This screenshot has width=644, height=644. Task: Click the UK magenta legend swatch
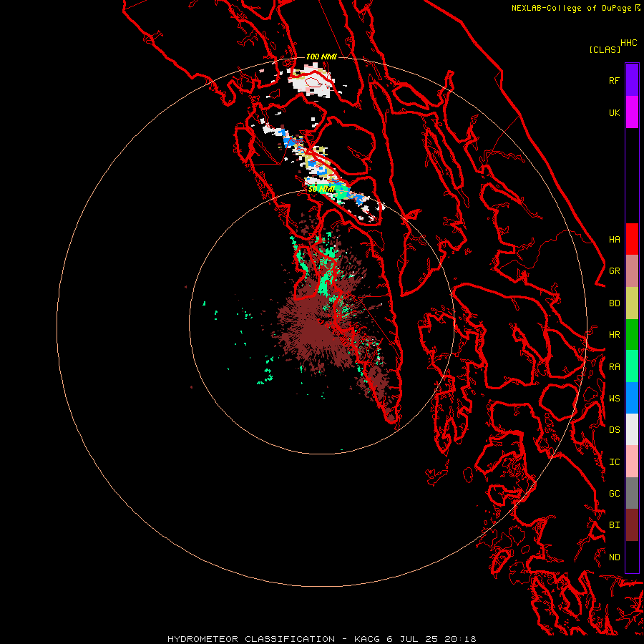coord(632,112)
